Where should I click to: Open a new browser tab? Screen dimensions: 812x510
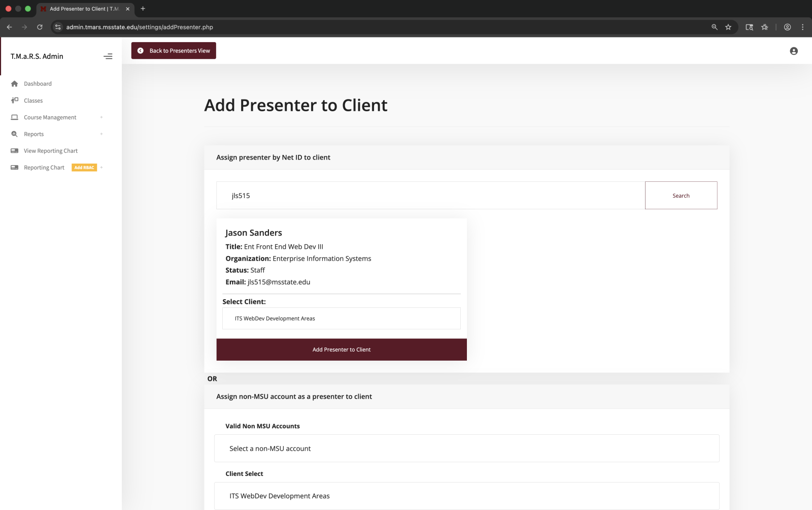tap(143, 9)
